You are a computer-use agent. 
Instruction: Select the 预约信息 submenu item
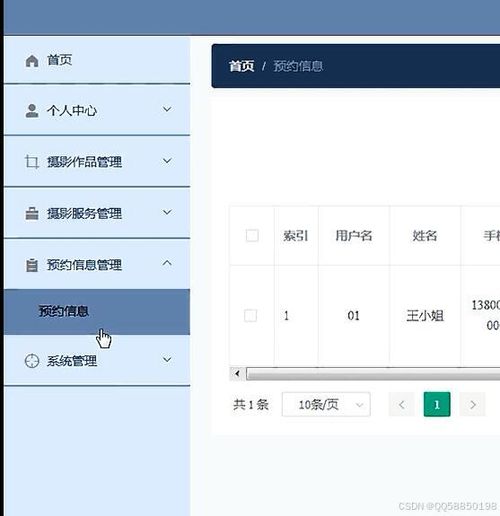[97, 312]
